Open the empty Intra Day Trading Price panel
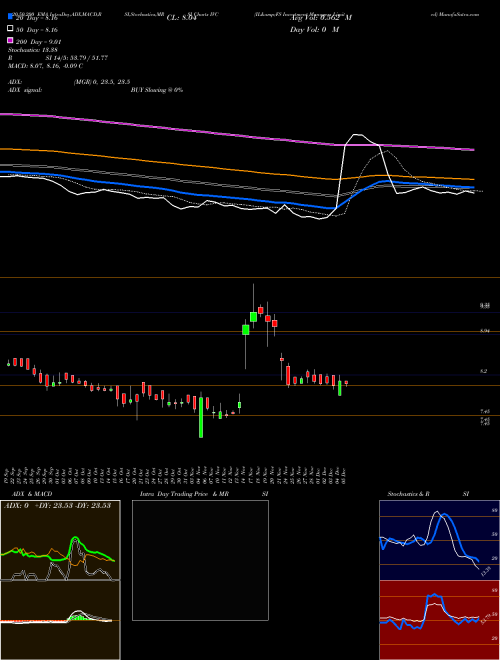The image size is (500, 660). coord(200,560)
